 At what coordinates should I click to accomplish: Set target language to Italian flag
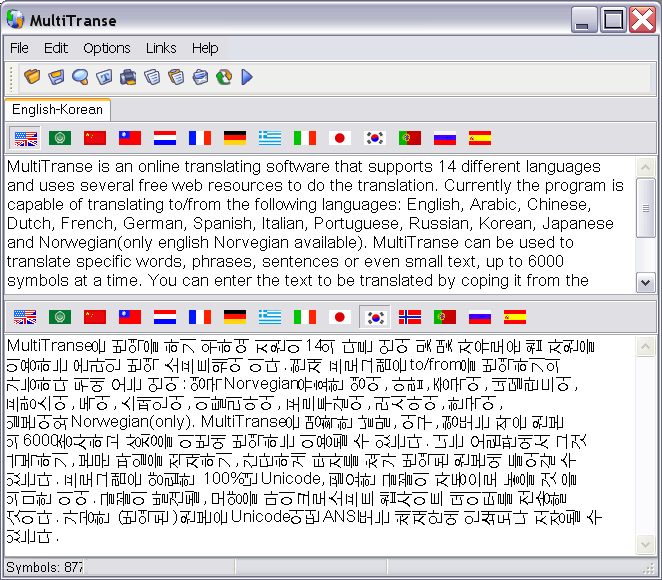tap(305, 317)
